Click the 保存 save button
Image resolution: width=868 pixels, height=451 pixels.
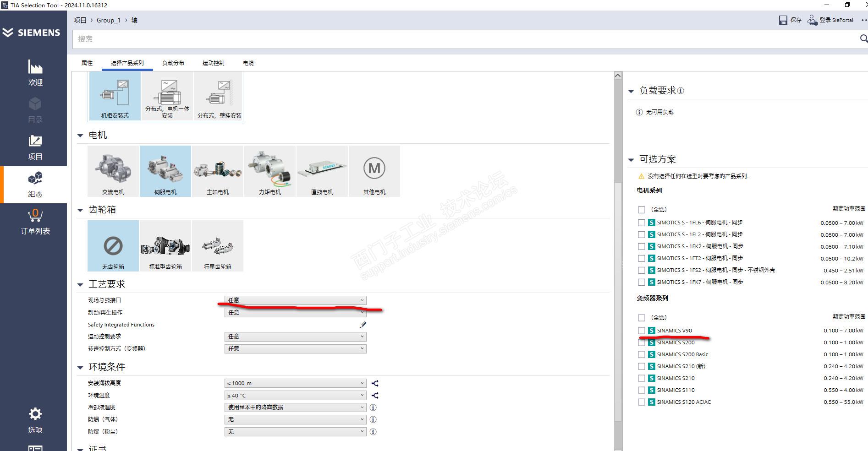click(790, 20)
